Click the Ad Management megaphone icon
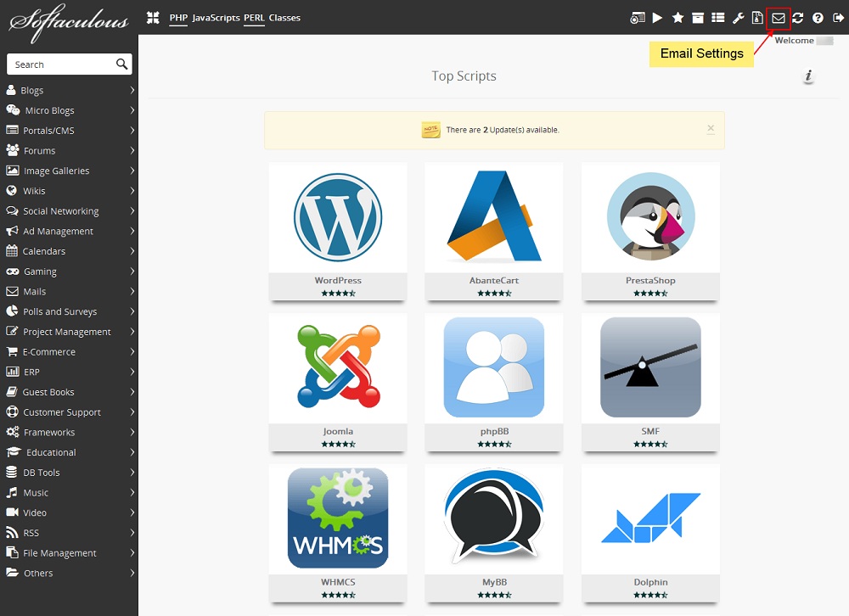This screenshot has height=616, width=849. [x=12, y=231]
